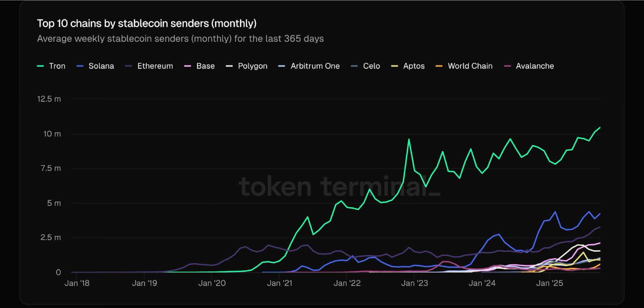Click the chart title about stablecoin senders
Viewport: 644px width, 308px height.
147,23
